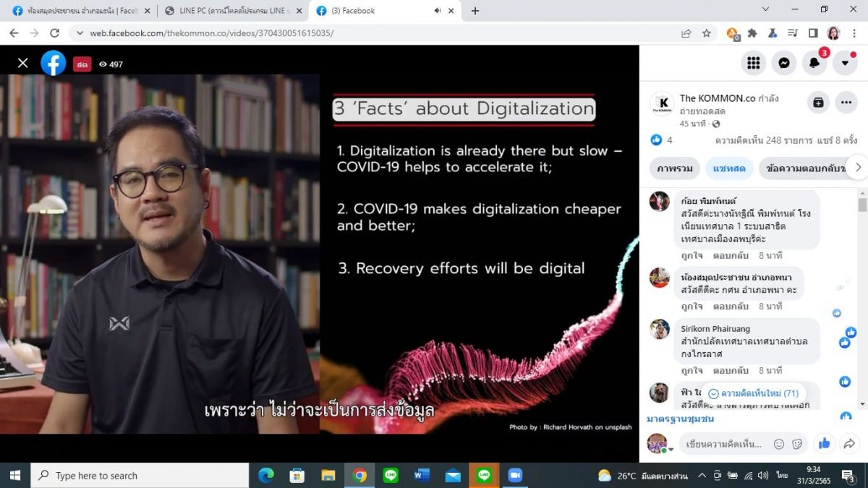The width and height of the screenshot is (868, 488).
Task: Click the share arrow beside comment box
Action: pos(850,443)
